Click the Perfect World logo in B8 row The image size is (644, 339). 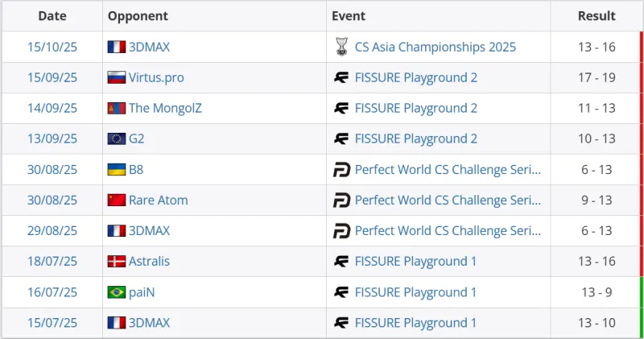tap(341, 170)
